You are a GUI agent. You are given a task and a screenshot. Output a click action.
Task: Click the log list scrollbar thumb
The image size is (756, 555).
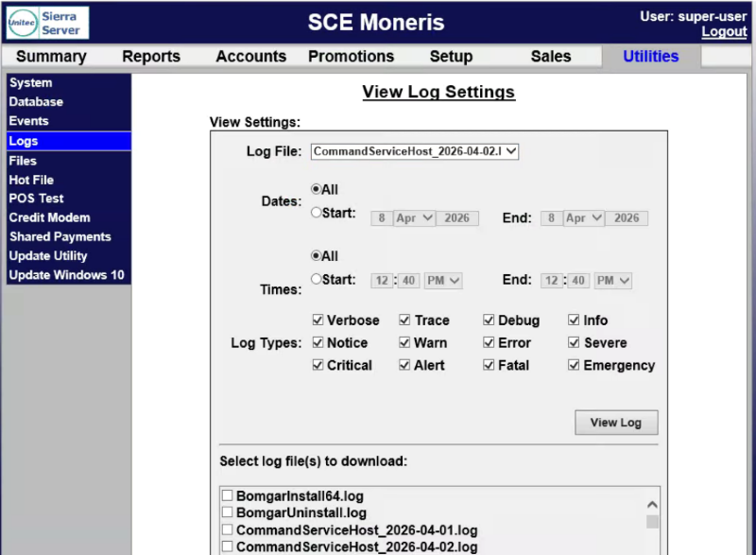point(652,521)
